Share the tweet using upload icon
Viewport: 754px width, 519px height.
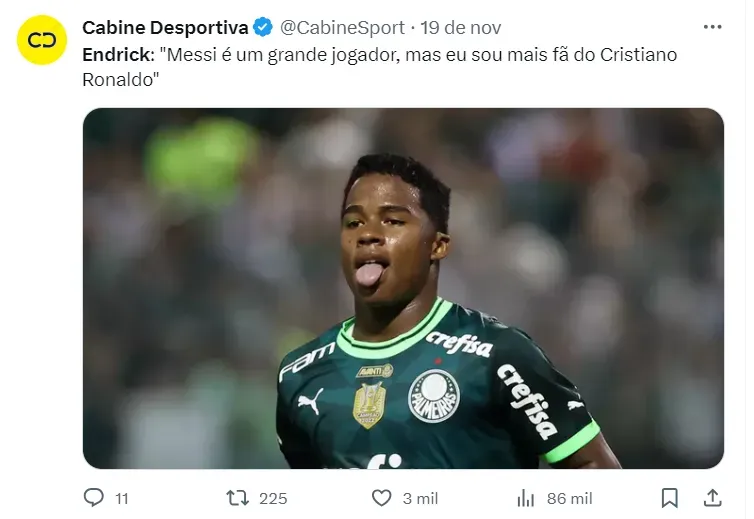712,498
